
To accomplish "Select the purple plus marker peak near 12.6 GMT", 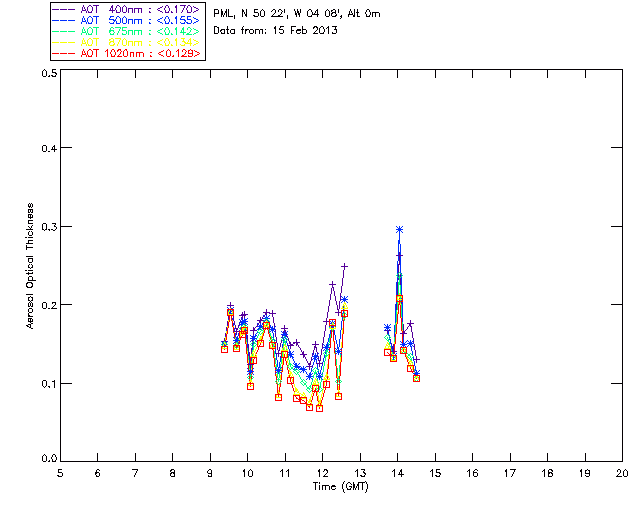I will (344, 266).
